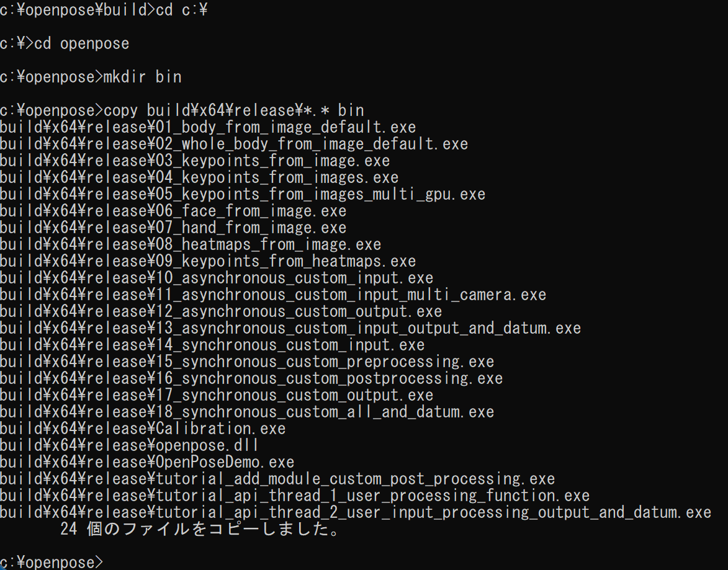Click the OpenPoseDemo.exe output line

(147, 462)
